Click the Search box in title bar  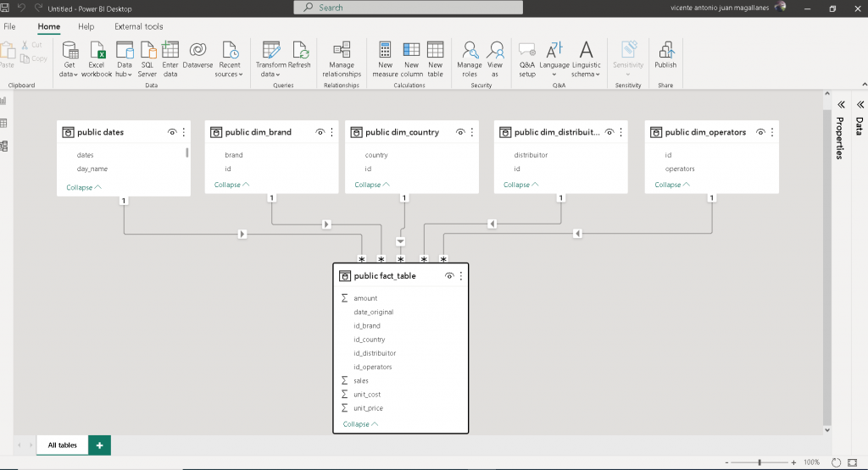407,8
